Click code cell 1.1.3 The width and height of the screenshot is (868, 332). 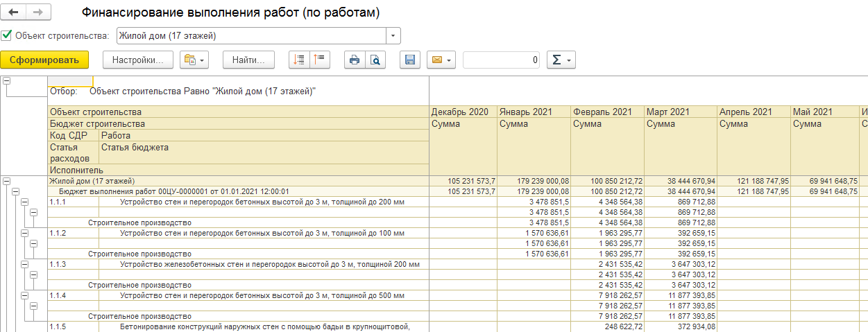74,264
